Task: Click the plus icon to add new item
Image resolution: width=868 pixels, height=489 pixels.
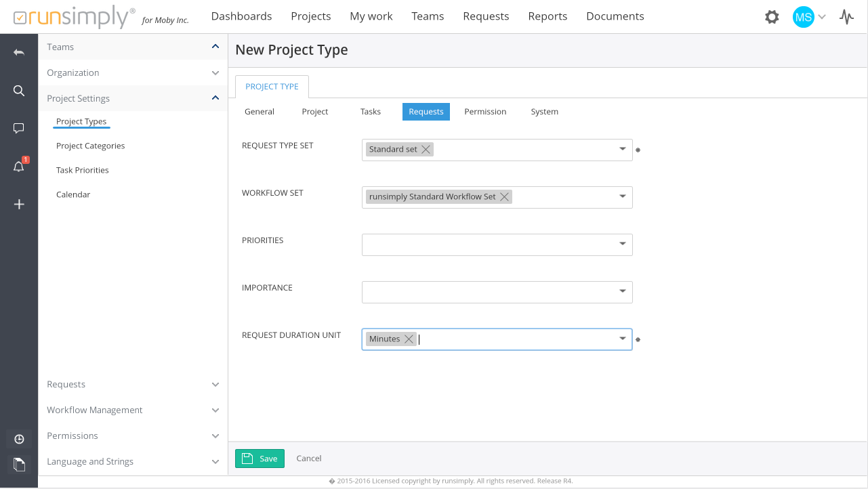Action: pyautogui.click(x=19, y=204)
